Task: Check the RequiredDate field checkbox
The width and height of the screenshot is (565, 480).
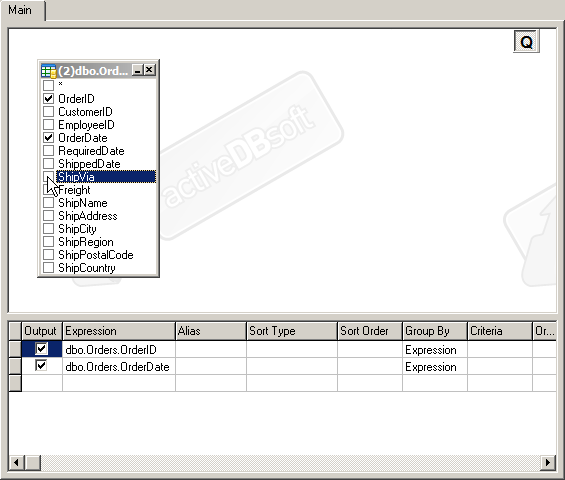Action: (x=48, y=150)
